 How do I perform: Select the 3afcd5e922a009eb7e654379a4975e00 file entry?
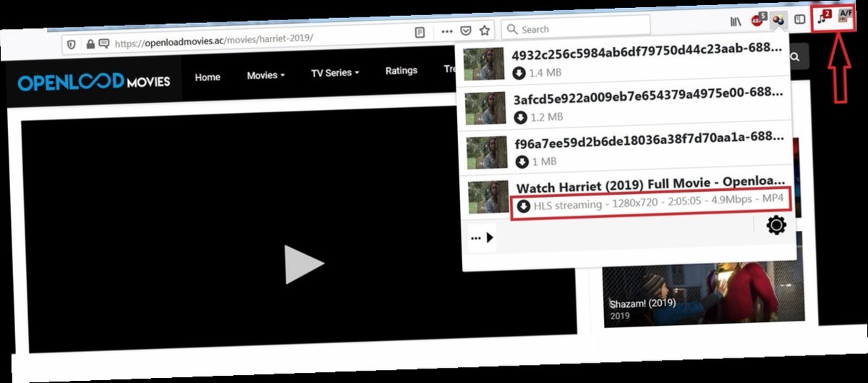point(625,108)
